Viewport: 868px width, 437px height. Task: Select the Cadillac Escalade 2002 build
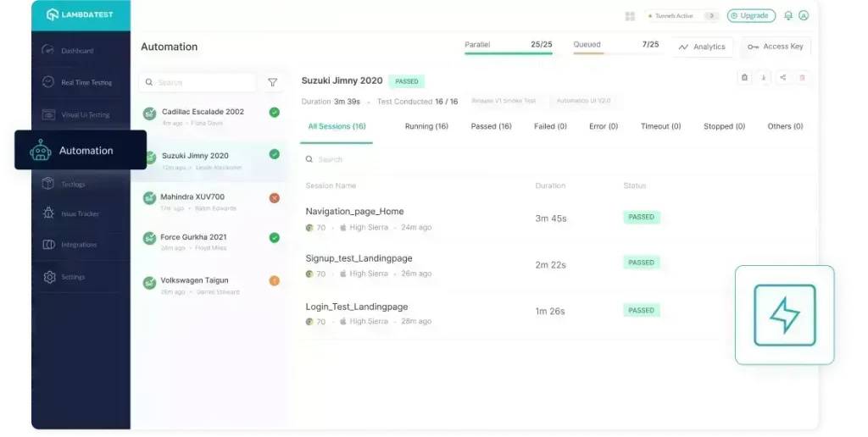[210, 116]
